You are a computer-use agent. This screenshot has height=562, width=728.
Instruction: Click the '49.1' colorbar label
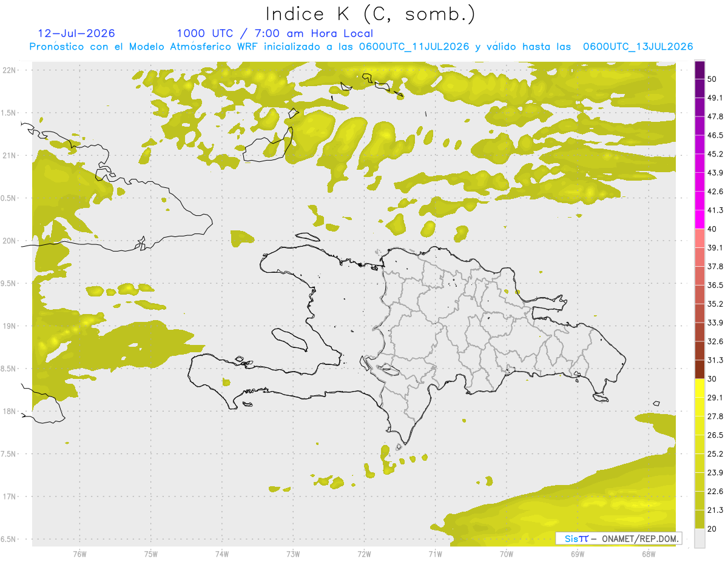[x=715, y=98]
